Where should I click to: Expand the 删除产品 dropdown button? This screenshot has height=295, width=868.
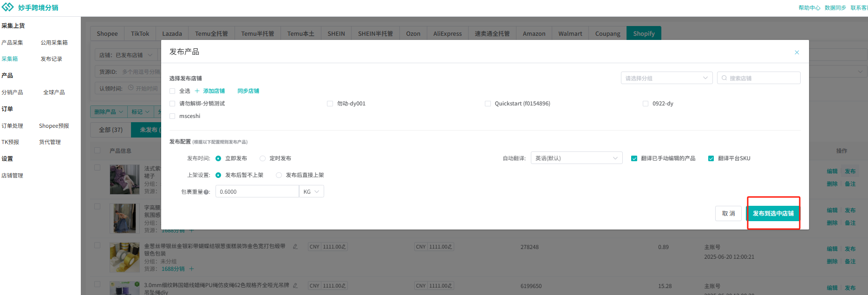(109, 112)
